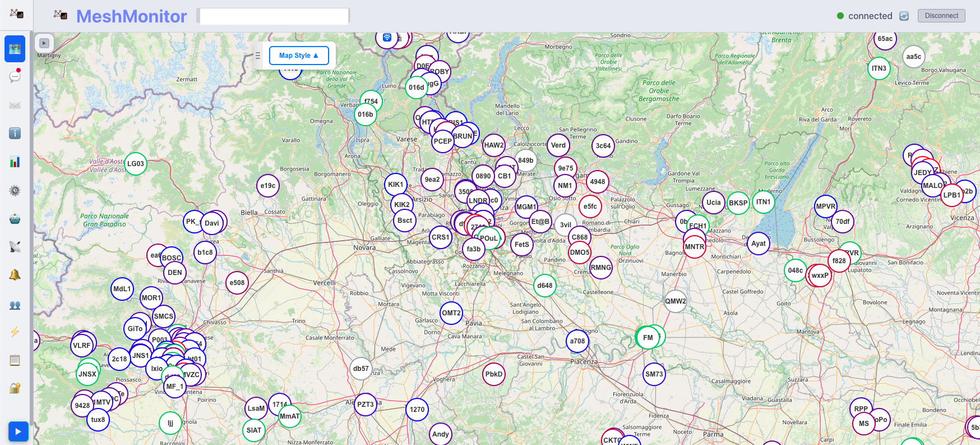Open the settings gear in sidebar
The width and height of the screenshot is (980, 445).
coord(15,191)
